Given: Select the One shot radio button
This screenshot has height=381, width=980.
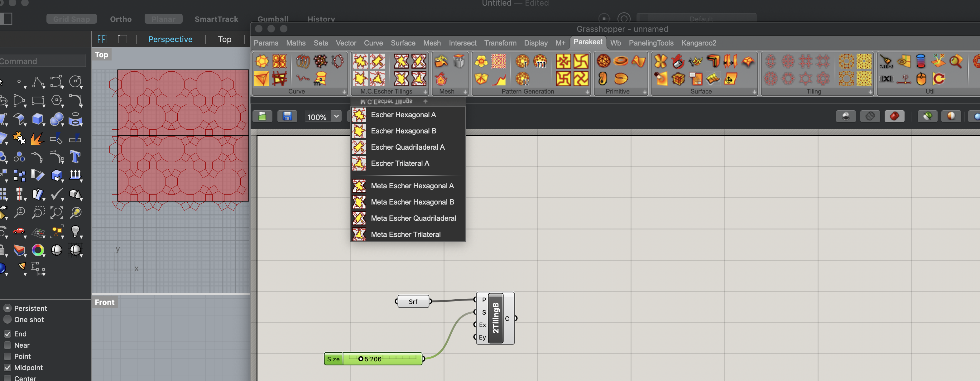Looking at the screenshot, I should [7, 319].
